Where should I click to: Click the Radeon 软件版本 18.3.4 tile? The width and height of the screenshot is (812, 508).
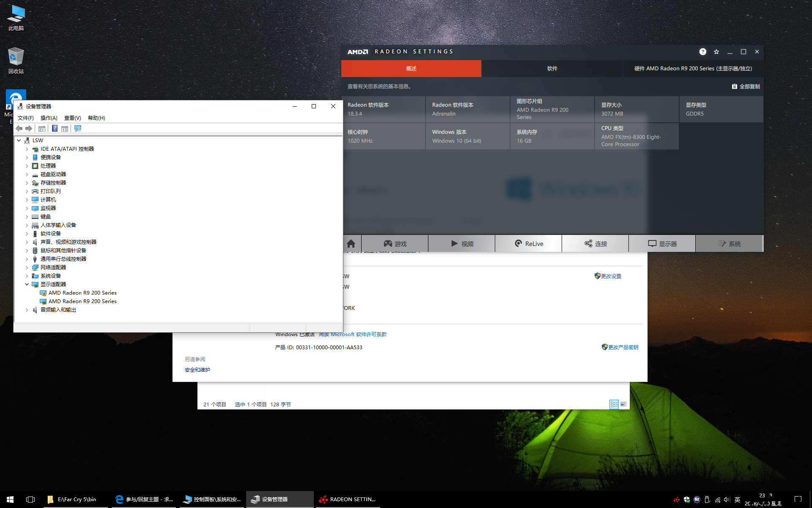coord(383,109)
